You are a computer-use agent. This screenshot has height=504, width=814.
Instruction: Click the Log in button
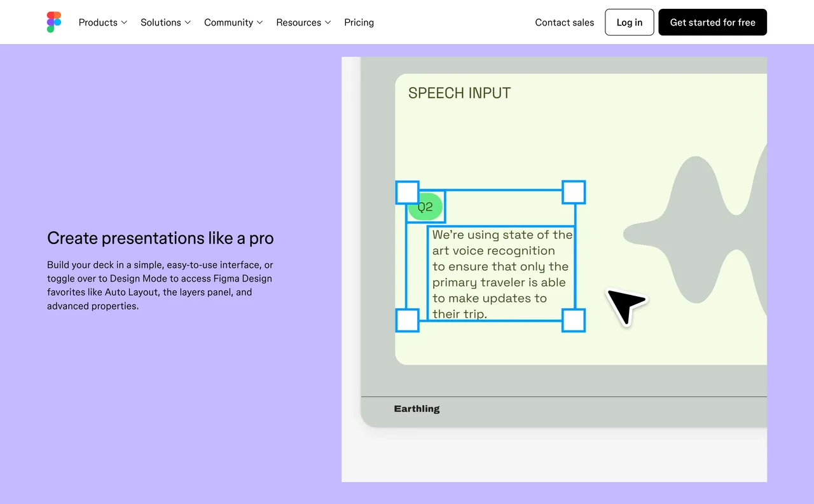[x=629, y=22]
